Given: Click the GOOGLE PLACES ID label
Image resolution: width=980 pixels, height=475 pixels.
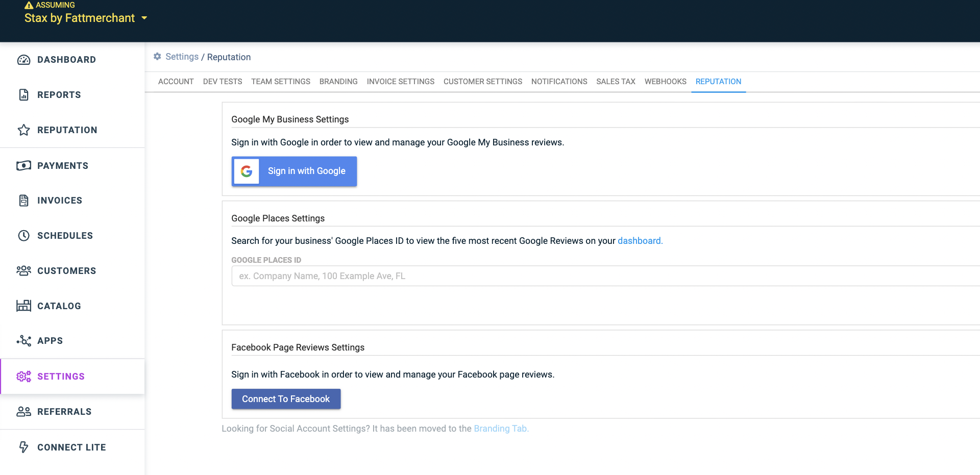Looking at the screenshot, I should pos(266,260).
